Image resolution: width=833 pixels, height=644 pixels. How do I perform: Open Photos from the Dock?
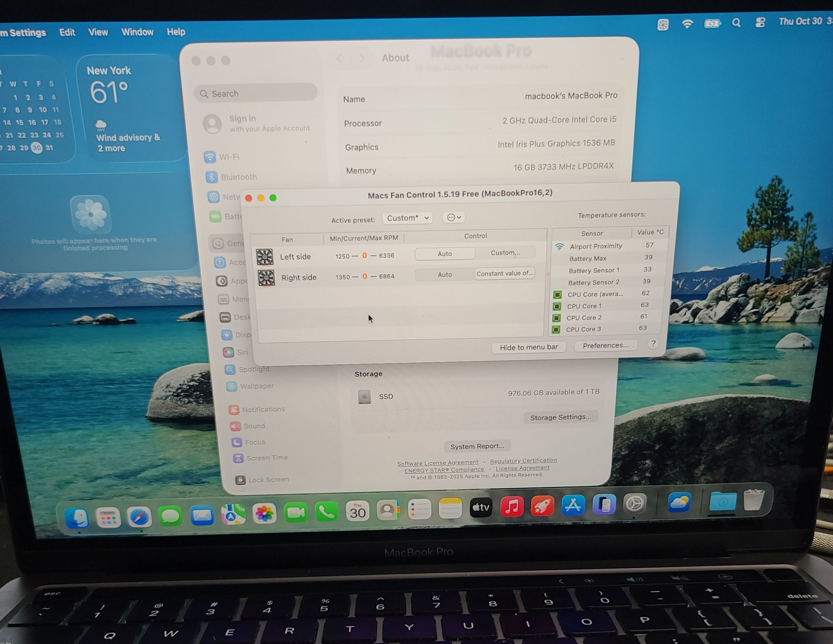click(x=264, y=513)
